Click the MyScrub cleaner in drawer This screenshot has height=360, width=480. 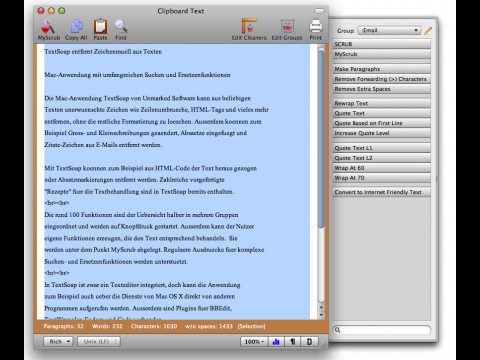pos(382,54)
